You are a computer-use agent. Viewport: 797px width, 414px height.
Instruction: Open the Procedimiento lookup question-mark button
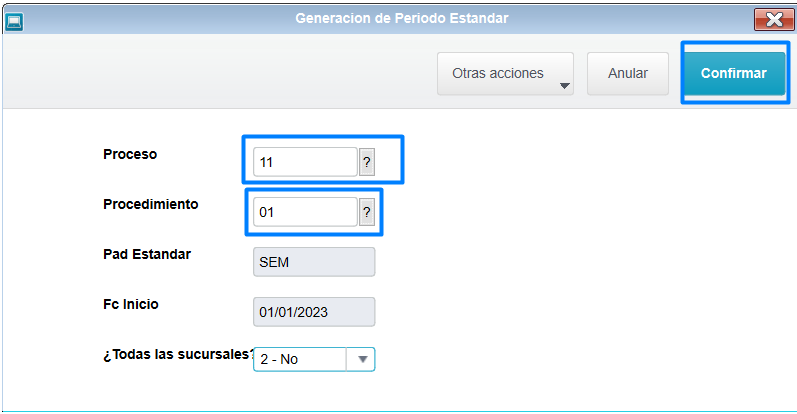[x=366, y=212]
